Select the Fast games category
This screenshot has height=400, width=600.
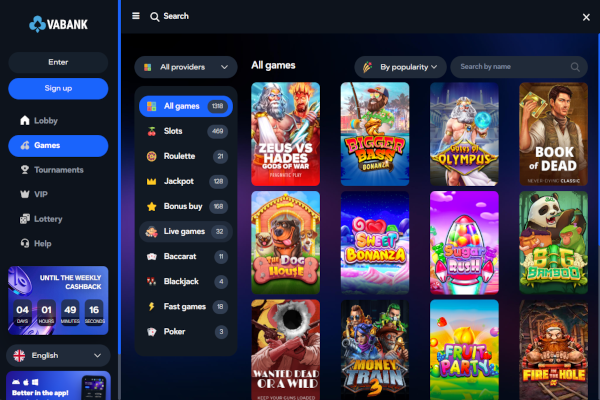(x=186, y=307)
